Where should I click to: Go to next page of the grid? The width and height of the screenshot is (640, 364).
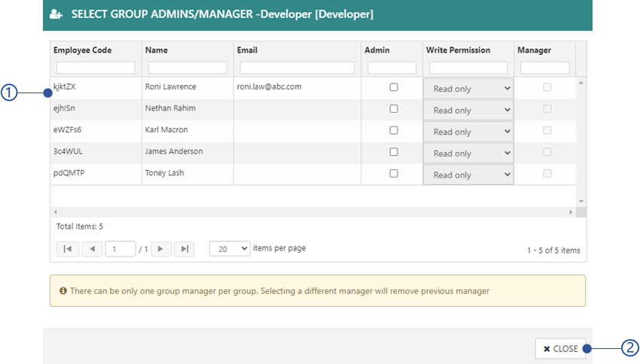pos(160,249)
